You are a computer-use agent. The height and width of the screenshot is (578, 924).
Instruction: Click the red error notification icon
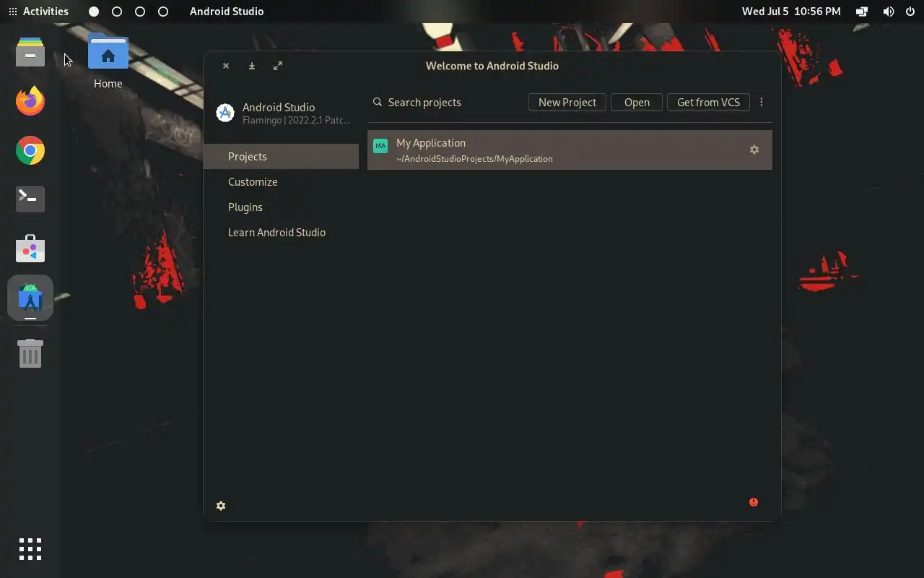[754, 502]
